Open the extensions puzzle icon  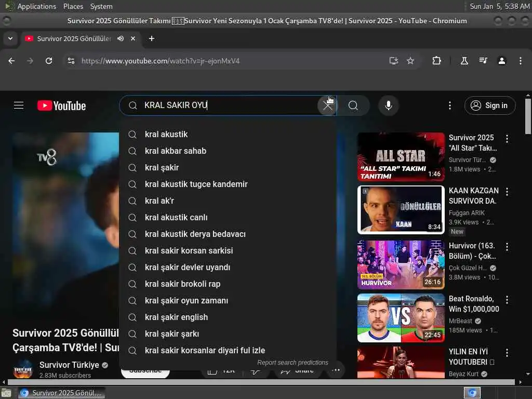pos(436,61)
